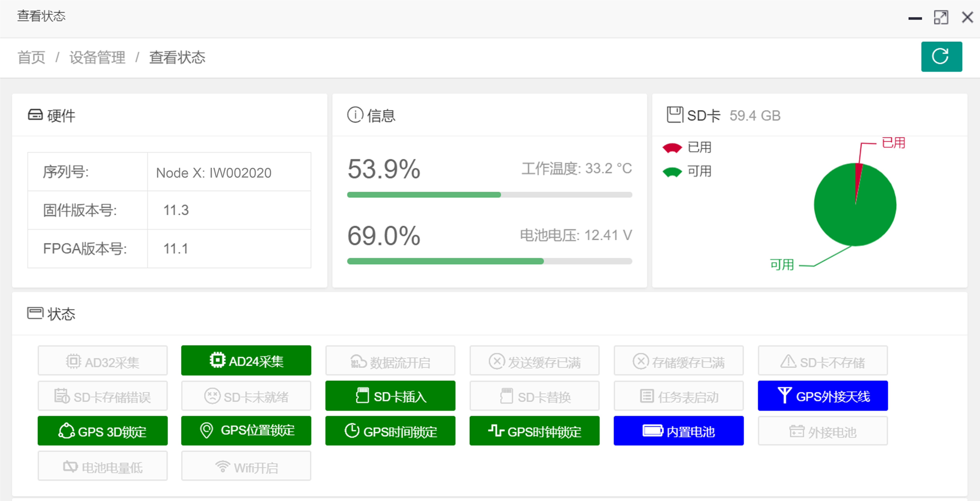The width and height of the screenshot is (980, 501).
Task: Click the 59.4 GB capacity text
Action: tap(755, 115)
